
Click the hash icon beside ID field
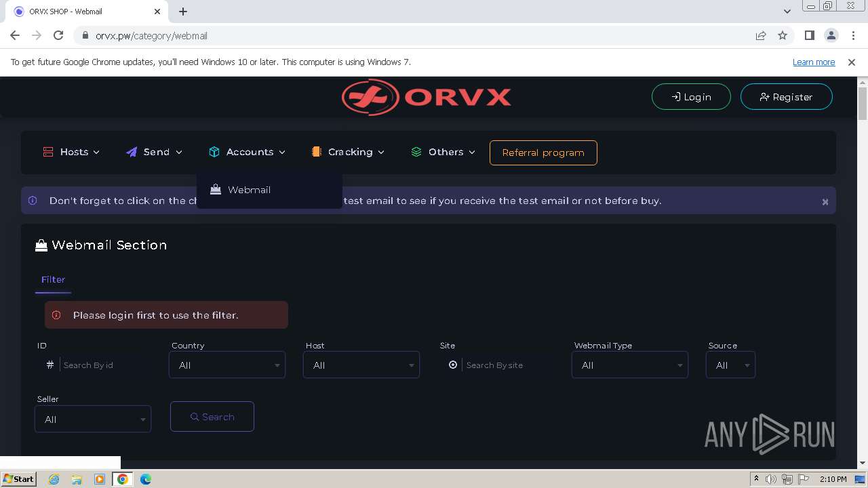tap(50, 365)
